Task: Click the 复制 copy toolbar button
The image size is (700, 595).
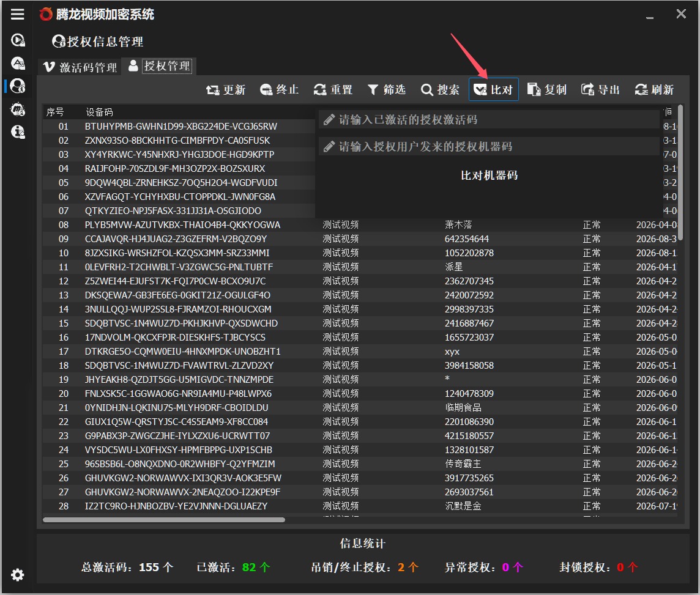Action: [x=547, y=90]
